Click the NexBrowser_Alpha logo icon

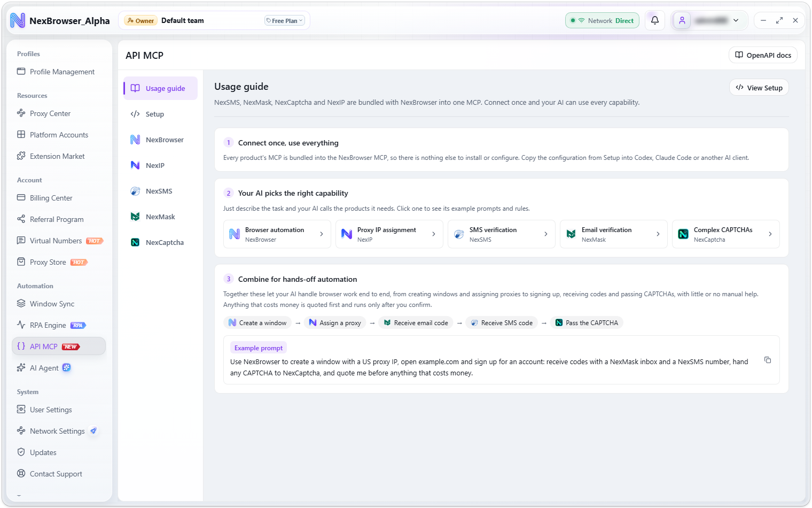tap(18, 20)
